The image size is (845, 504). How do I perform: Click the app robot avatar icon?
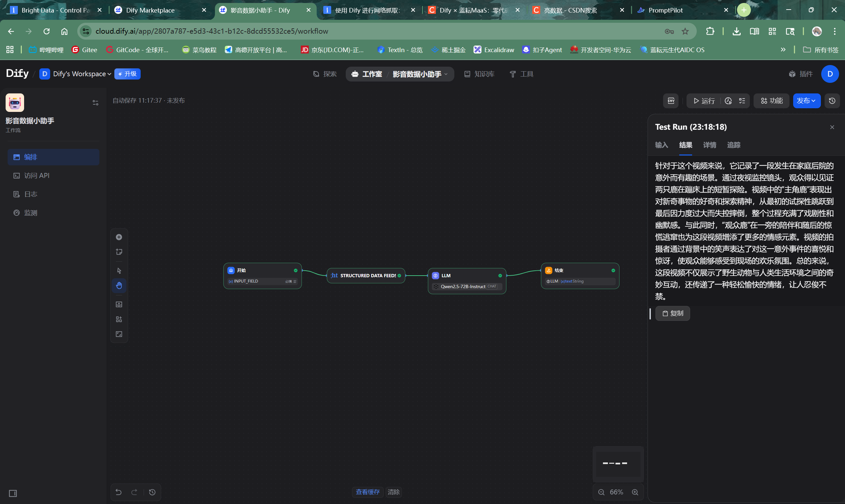(x=15, y=103)
